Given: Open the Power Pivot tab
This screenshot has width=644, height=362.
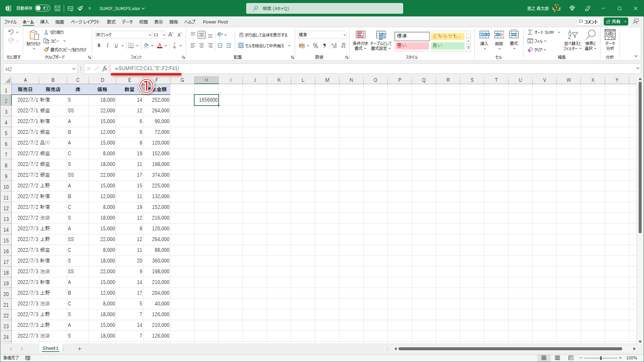Looking at the screenshot, I should point(215,22).
